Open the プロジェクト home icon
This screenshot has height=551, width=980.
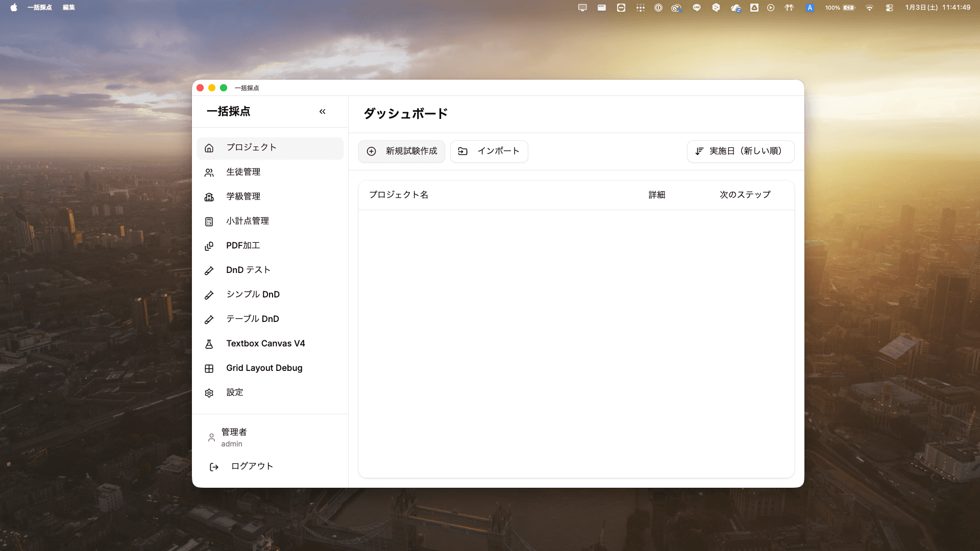(209, 147)
